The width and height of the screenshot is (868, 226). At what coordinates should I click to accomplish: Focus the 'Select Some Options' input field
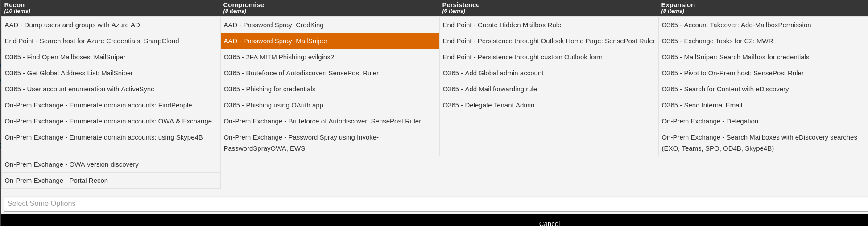click(x=435, y=204)
